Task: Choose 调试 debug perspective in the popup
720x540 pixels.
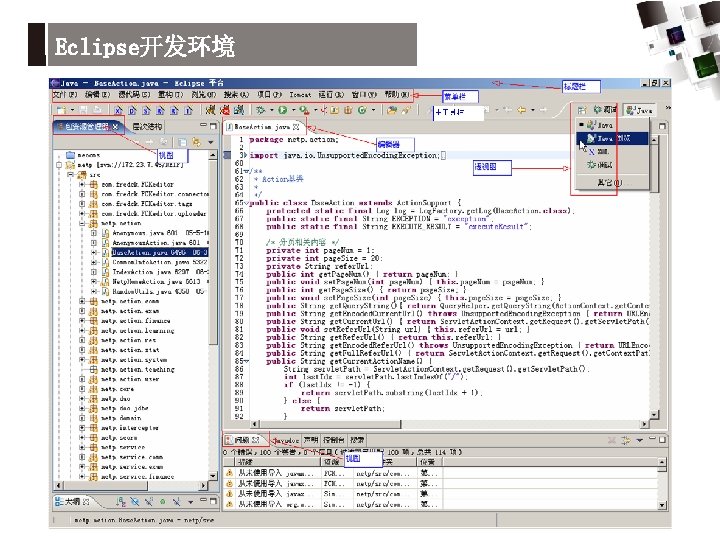Action: pos(613,164)
